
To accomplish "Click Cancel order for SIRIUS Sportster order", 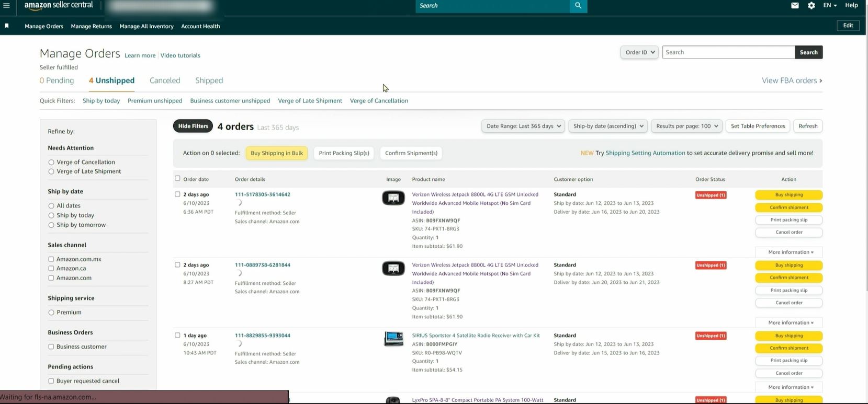I will (789, 373).
